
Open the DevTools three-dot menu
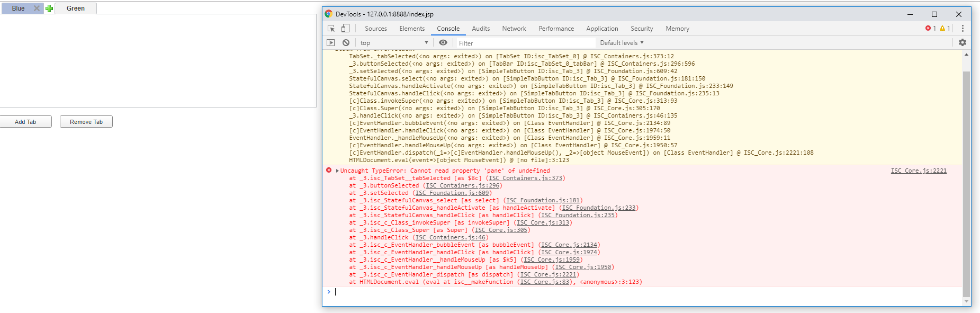pyautogui.click(x=962, y=29)
